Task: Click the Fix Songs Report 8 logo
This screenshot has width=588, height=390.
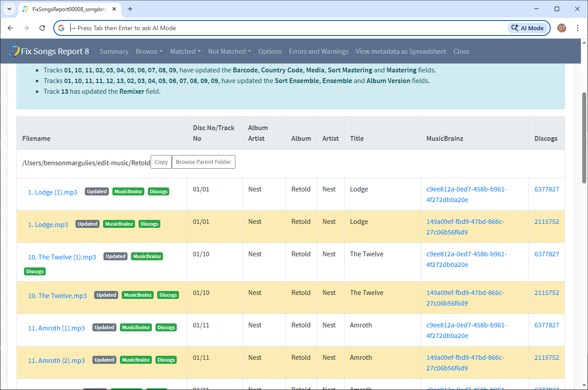Action: (49, 52)
